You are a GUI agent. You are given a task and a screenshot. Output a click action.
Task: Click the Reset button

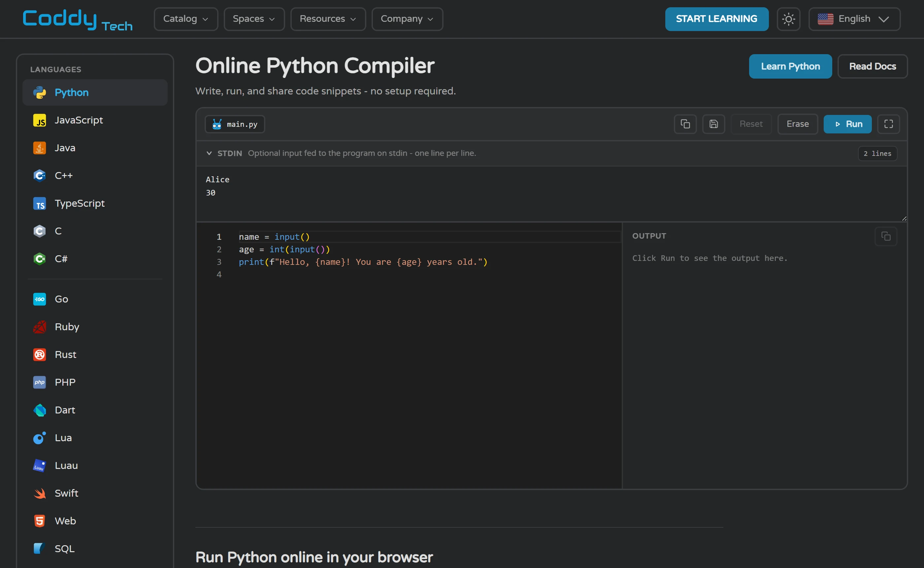[x=751, y=124]
